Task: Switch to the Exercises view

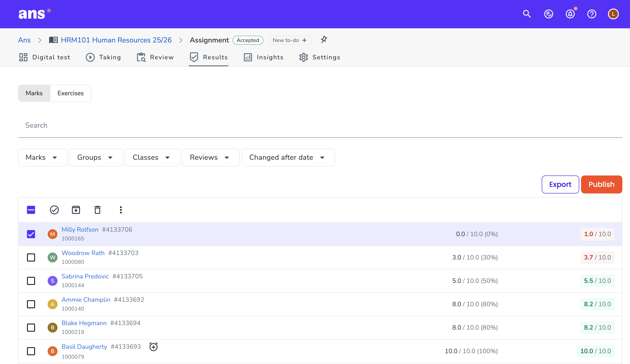Action: pyautogui.click(x=71, y=93)
